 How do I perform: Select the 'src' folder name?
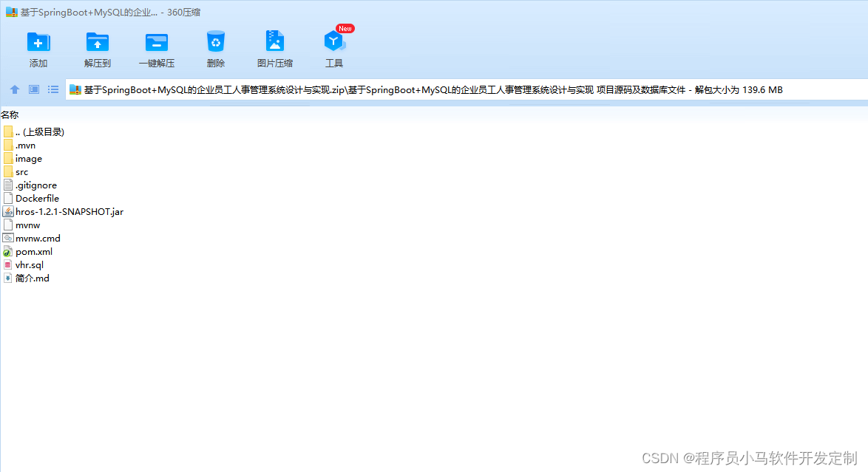tap(21, 172)
